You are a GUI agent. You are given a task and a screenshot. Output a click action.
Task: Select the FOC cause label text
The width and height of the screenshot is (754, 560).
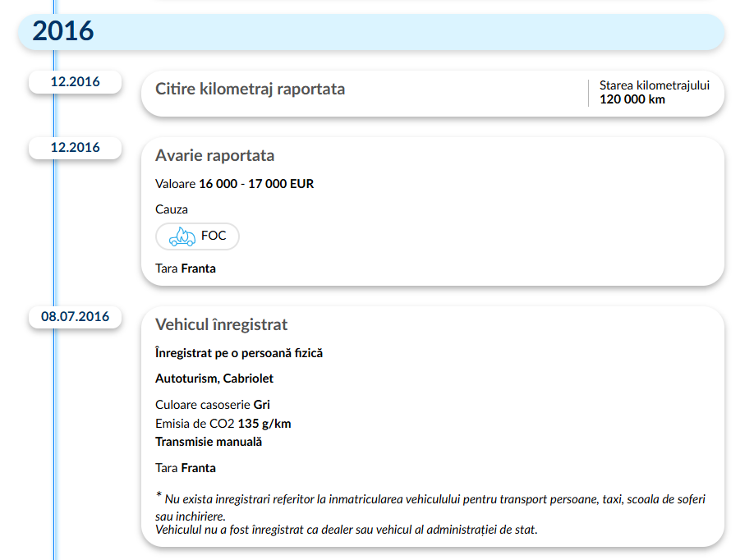coord(214,236)
